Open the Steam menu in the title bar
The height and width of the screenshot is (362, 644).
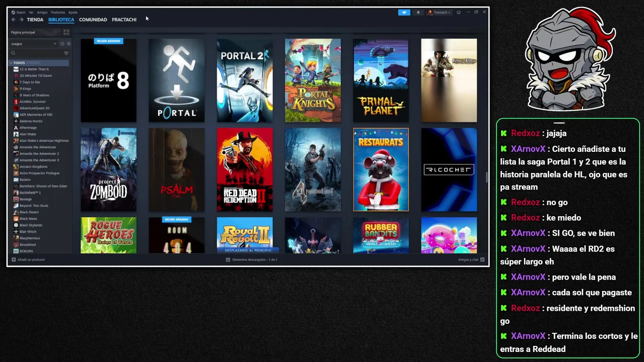19,12
